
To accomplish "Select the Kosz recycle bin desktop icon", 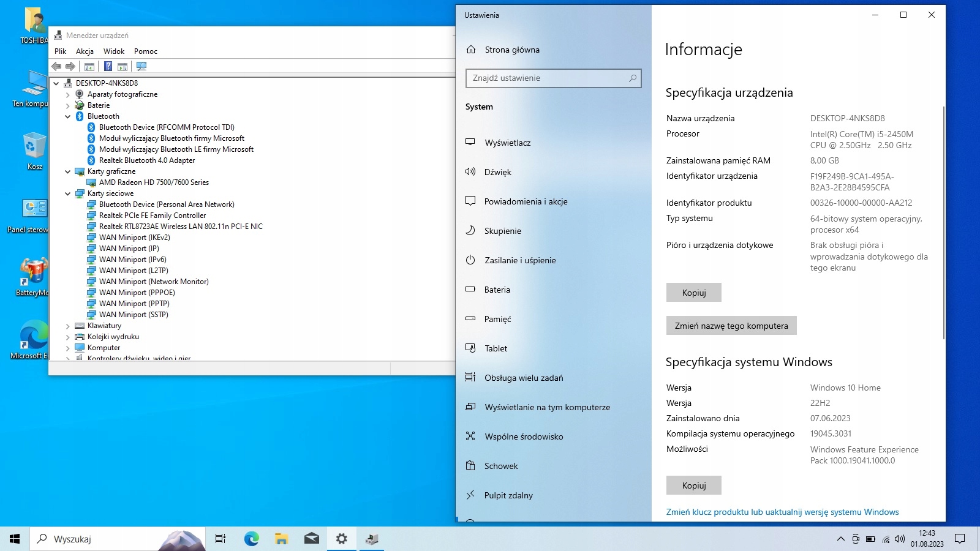I will [x=35, y=151].
